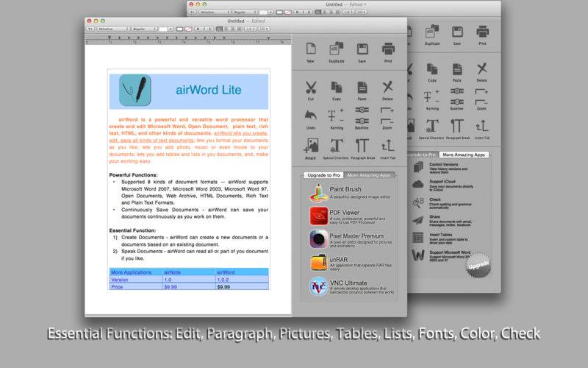Screen dimensions: 588x368
Task: Click the Print icon in the back window
Action: coord(482,31)
